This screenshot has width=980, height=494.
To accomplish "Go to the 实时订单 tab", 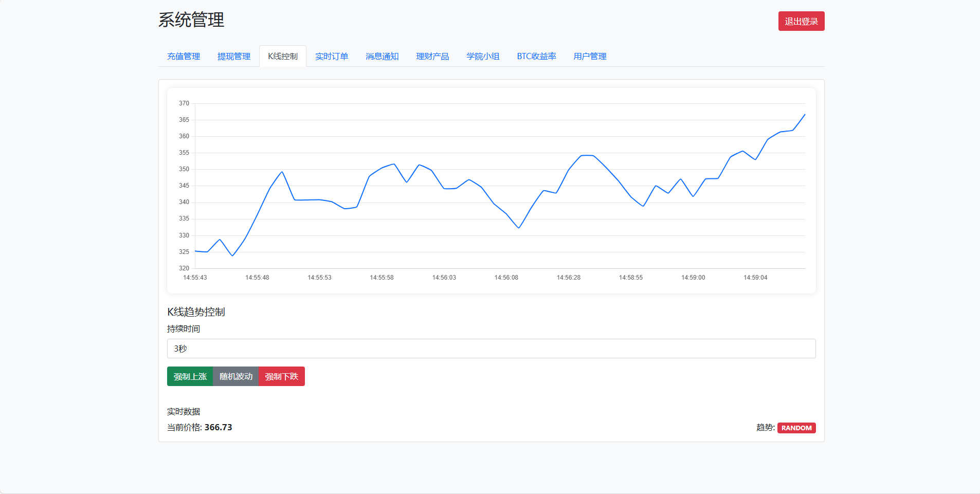I will [x=332, y=57].
